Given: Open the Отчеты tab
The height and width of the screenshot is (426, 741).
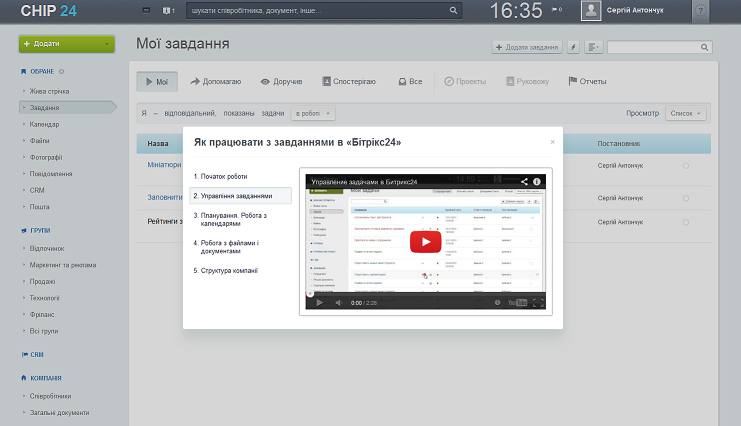Looking at the screenshot, I should coord(587,82).
